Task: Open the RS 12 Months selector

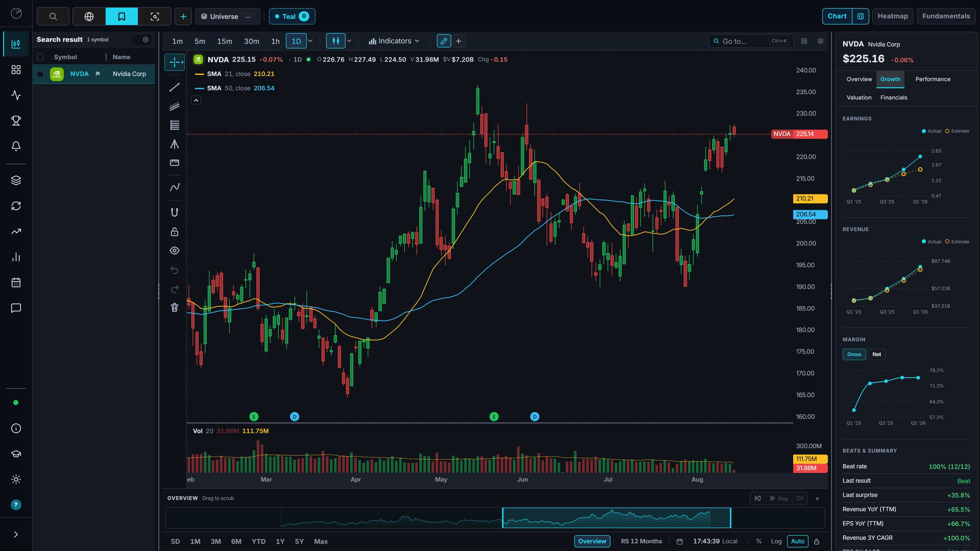Action: [x=641, y=541]
